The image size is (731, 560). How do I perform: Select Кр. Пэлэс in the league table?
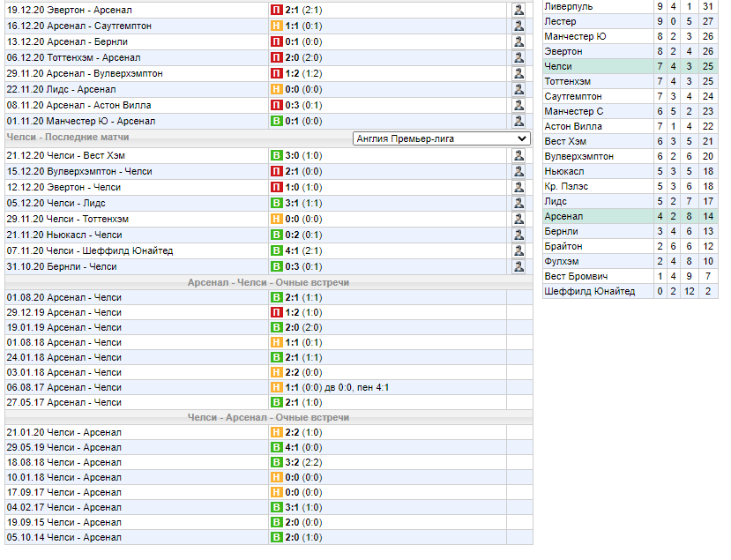[566, 186]
